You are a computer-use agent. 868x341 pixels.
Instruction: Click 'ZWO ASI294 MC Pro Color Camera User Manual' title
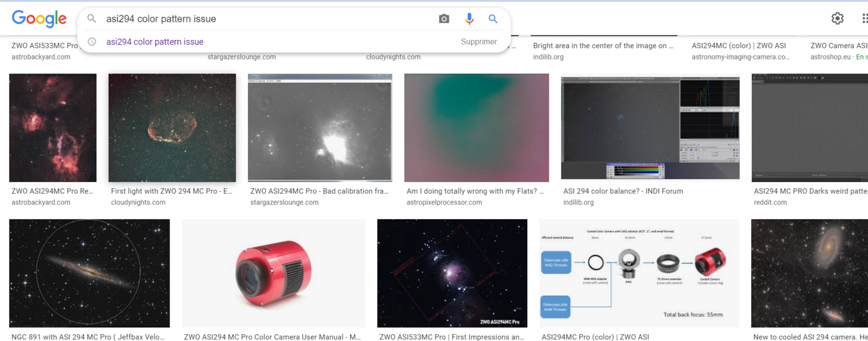point(272,337)
